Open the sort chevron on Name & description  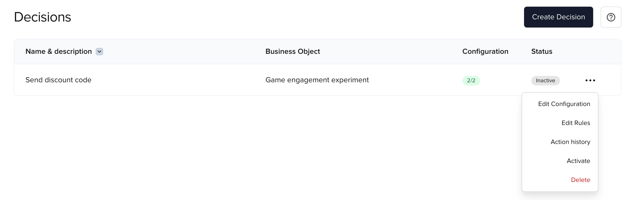[99, 51]
